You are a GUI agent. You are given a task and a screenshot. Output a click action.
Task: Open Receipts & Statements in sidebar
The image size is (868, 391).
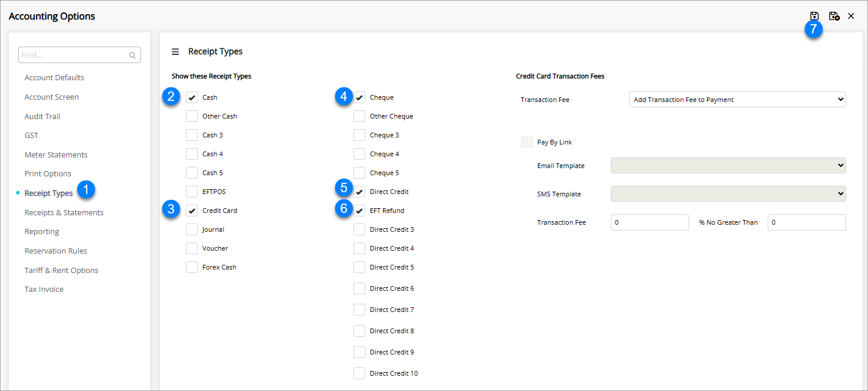[x=64, y=213]
